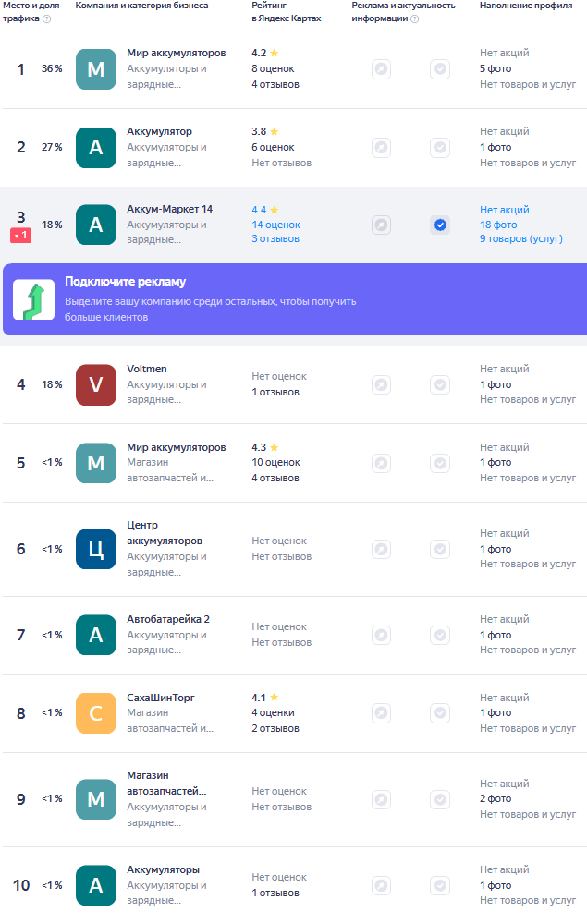Click the blue verified checkmark of Аккум-Маркет 14
This screenshot has height=924, width=587.
[440, 225]
